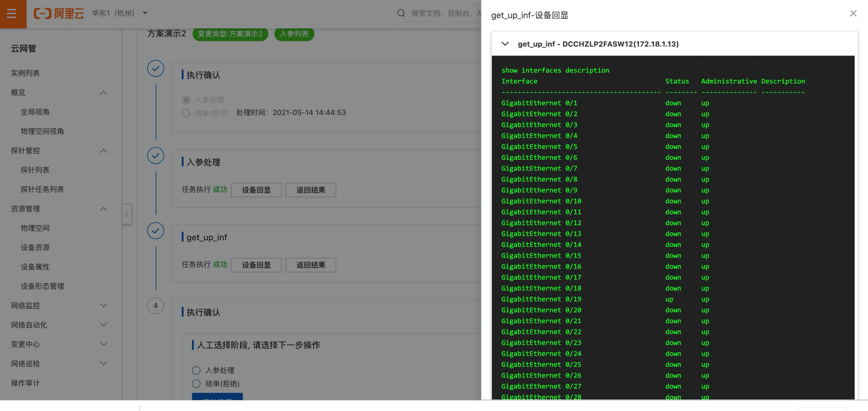Viewport: 868px width, 411px height.
Task: Collapse the DCCHZLP2FASW12 output section
Action: click(x=505, y=44)
